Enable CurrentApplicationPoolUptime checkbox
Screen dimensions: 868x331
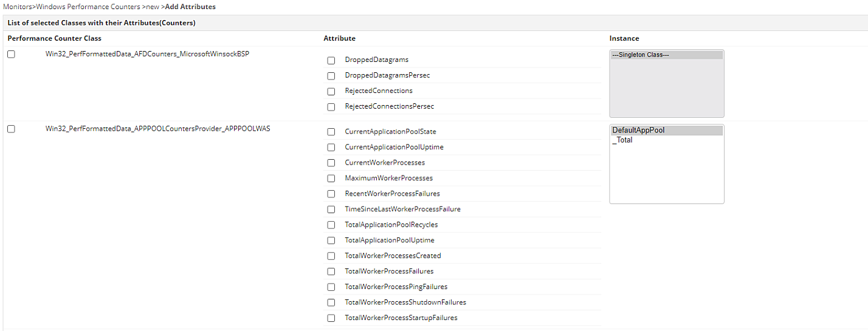click(331, 148)
